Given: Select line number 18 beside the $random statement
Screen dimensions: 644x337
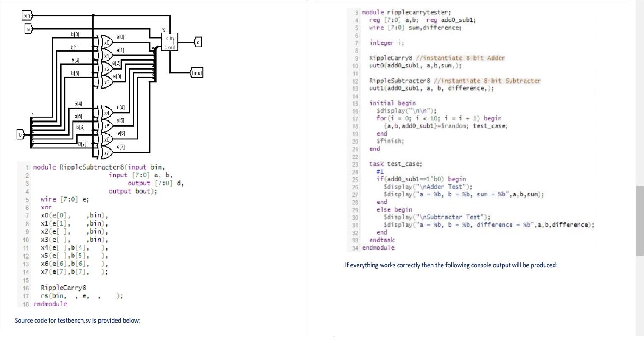Looking at the screenshot, I should point(356,126).
